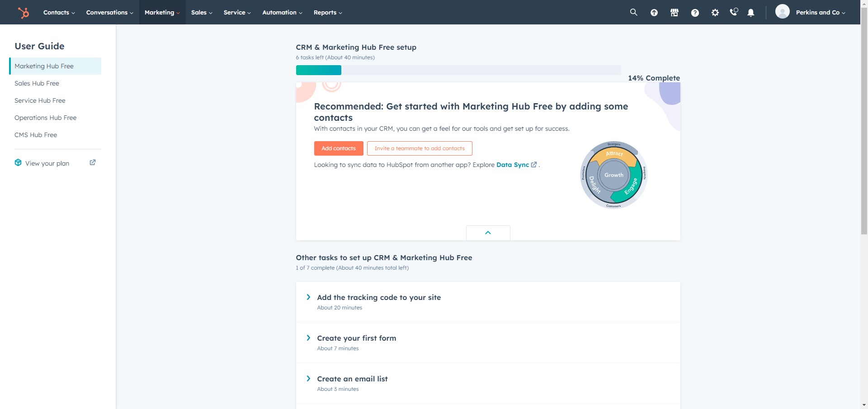Open the Automation menu
The image size is (868, 409).
(282, 13)
